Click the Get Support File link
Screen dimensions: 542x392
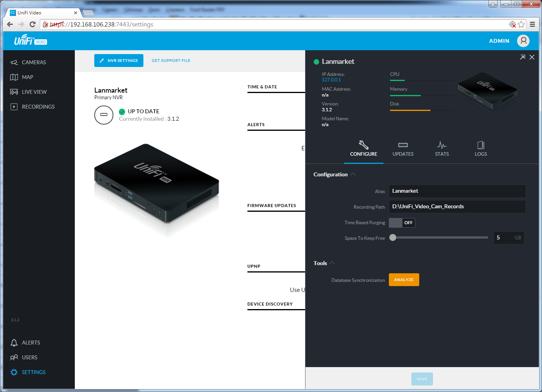coord(171,61)
